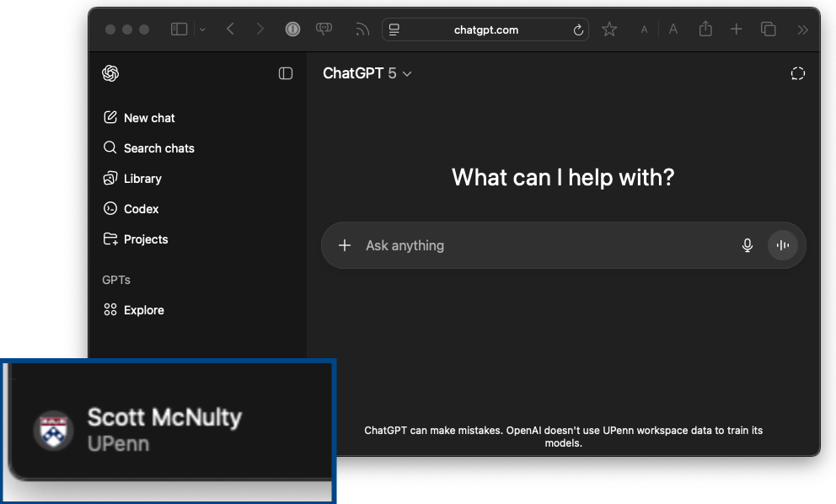This screenshot has height=504, width=836.
Task: Open the Library section
Action: [132, 178]
